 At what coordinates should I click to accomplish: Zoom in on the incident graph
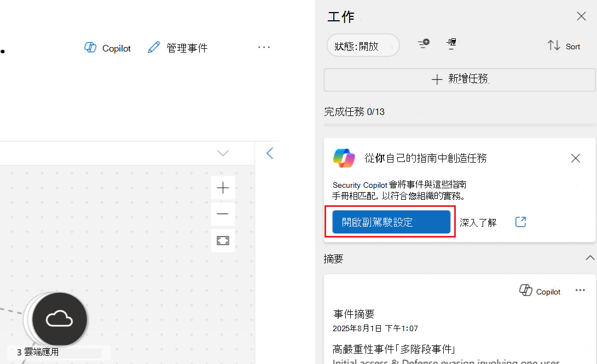(x=223, y=188)
